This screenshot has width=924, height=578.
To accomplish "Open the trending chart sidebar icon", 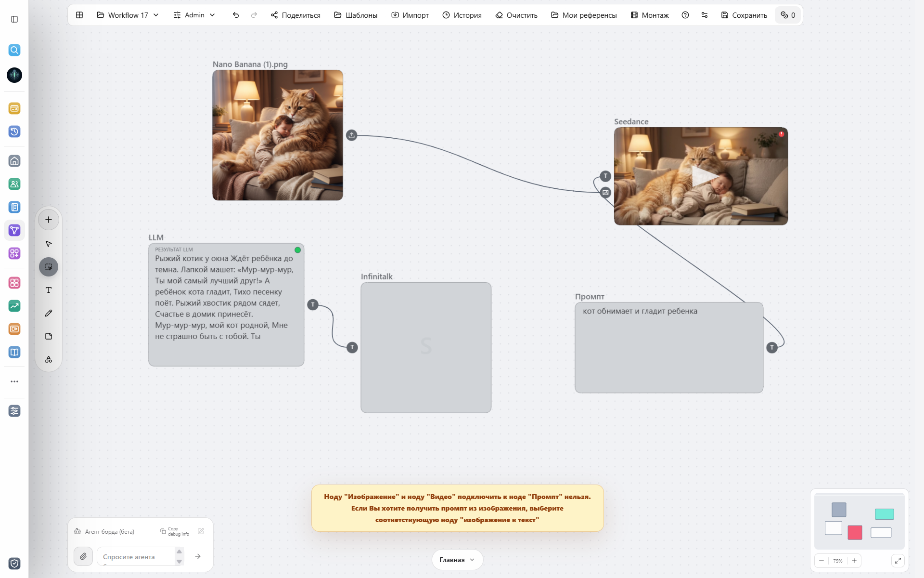I will (x=14, y=306).
